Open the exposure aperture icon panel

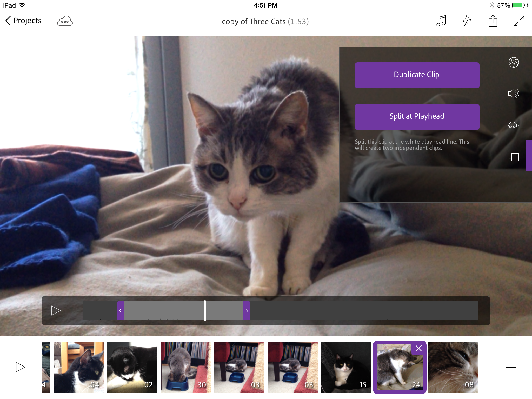click(x=514, y=62)
